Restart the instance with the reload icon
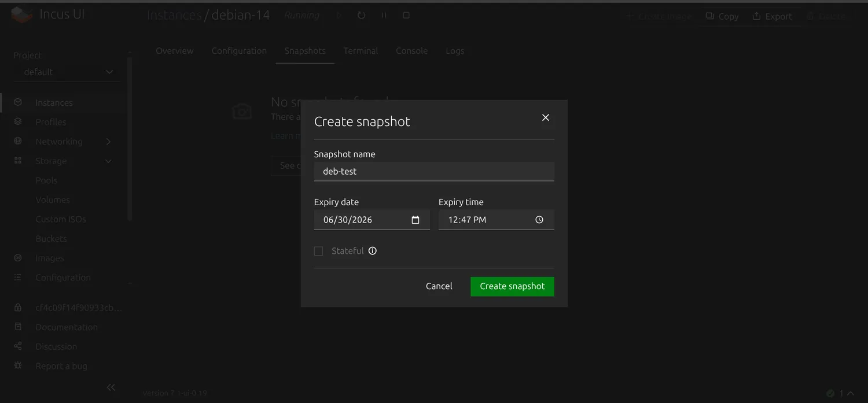Screen dimensions: 868x403 362,16
